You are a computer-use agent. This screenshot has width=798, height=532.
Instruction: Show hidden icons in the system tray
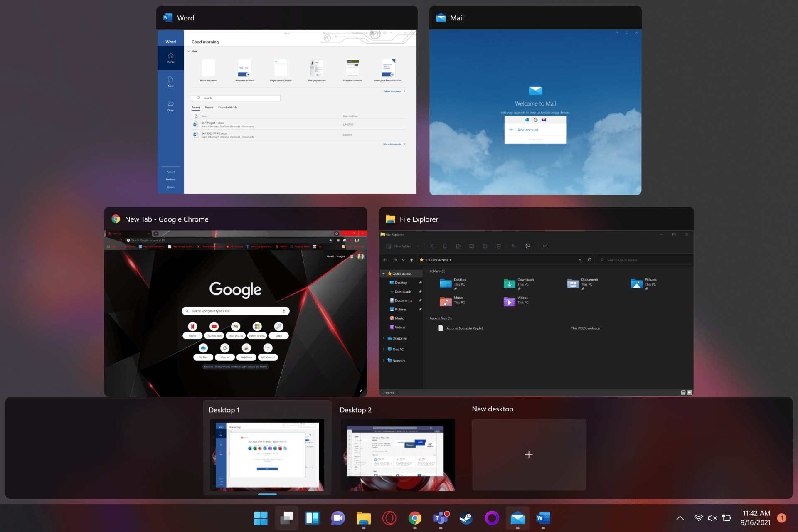coord(680,518)
